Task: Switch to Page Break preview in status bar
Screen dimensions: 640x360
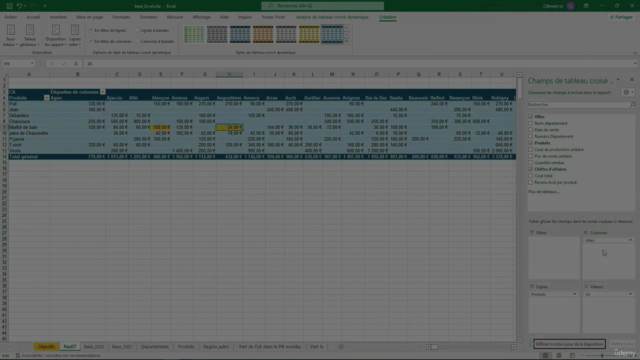Action: coord(572,356)
